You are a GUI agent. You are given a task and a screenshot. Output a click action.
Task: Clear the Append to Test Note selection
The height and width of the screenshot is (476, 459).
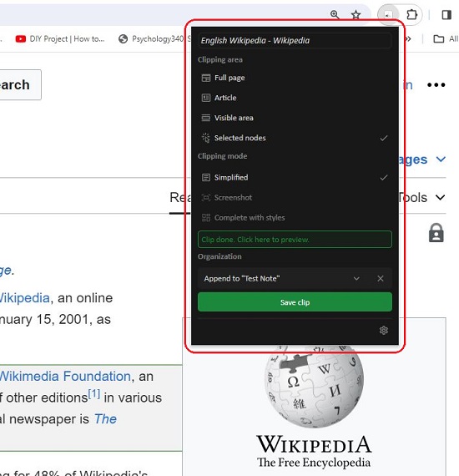(381, 278)
